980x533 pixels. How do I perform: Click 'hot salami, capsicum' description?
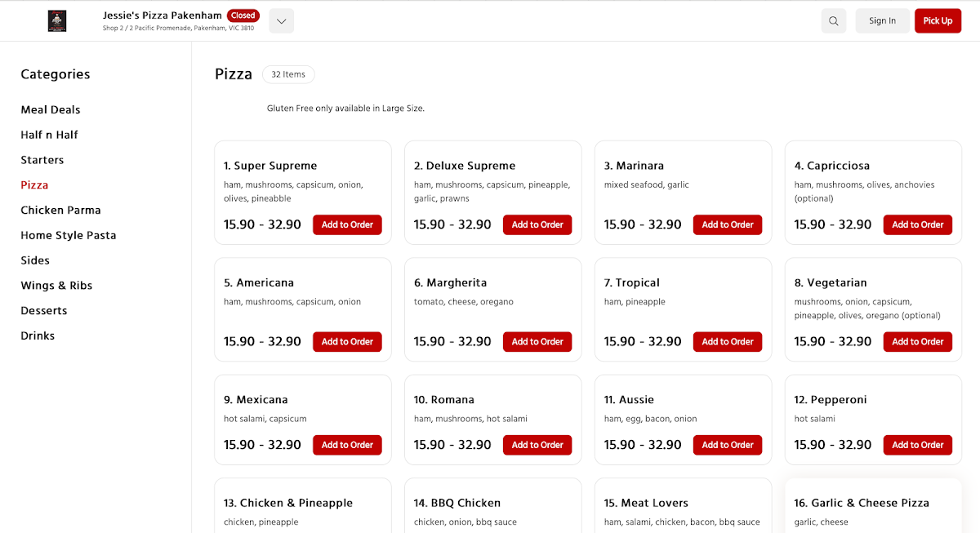(x=265, y=419)
